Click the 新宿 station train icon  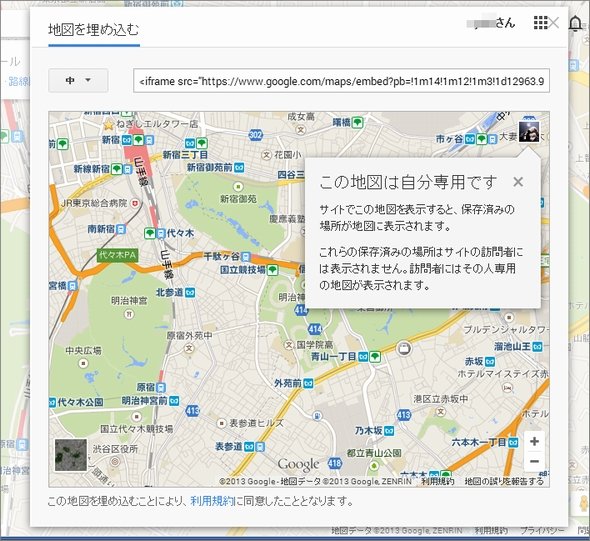(x=149, y=140)
